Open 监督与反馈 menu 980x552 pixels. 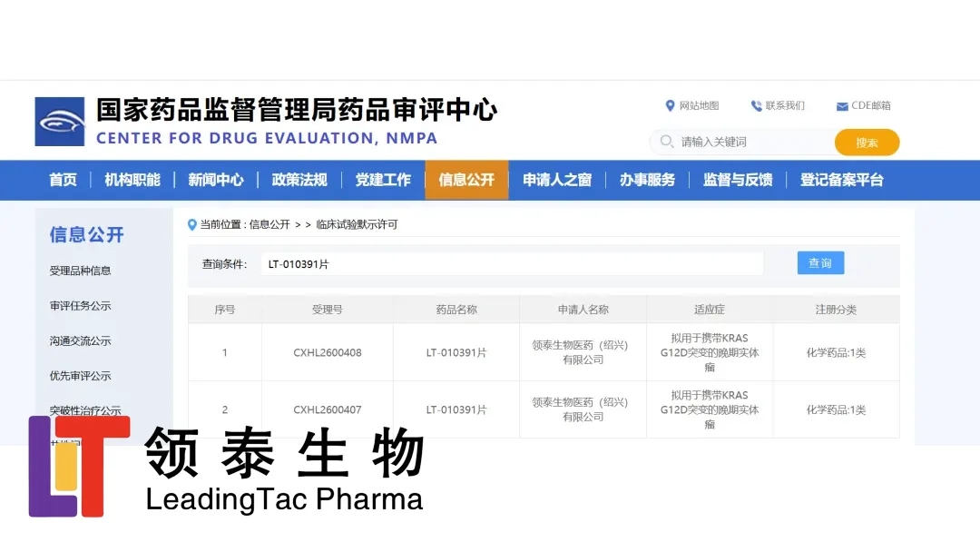pos(738,180)
